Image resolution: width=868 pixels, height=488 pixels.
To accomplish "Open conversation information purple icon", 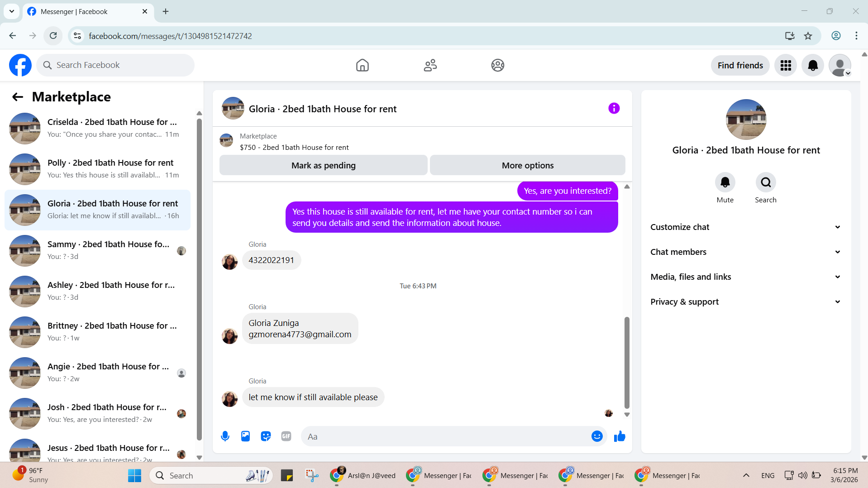I will (x=614, y=108).
